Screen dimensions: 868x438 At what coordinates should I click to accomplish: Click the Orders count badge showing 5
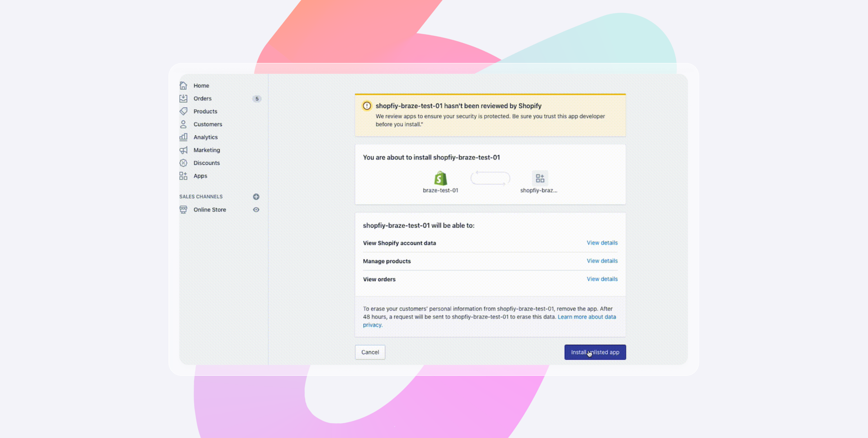click(x=257, y=98)
